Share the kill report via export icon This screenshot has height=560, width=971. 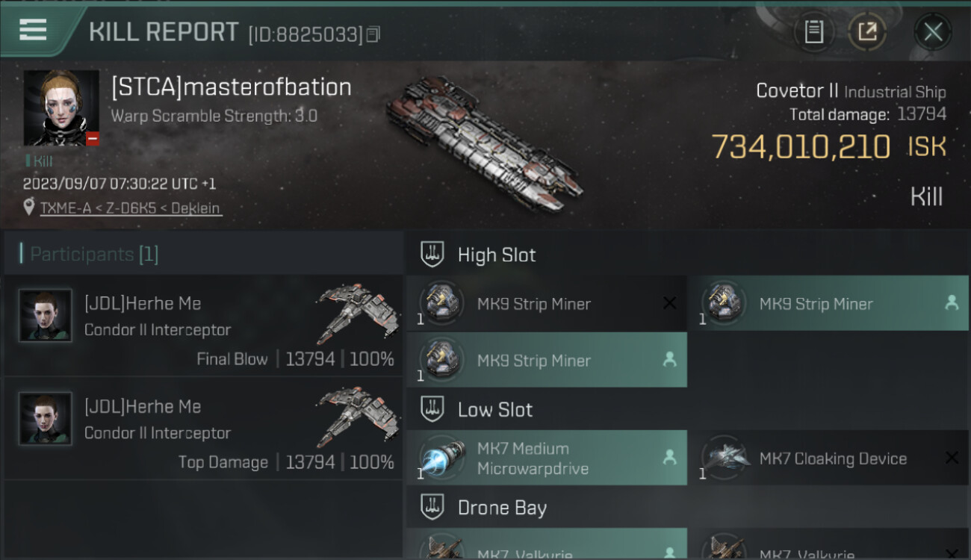(x=866, y=32)
